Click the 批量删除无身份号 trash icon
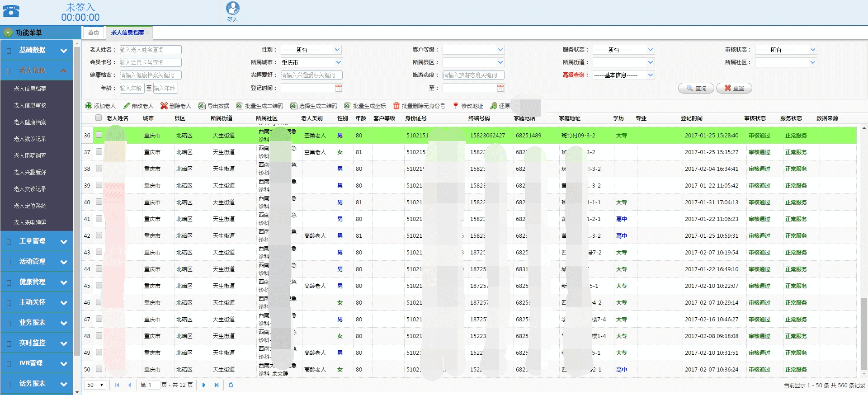This screenshot has height=395, width=868. point(396,106)
